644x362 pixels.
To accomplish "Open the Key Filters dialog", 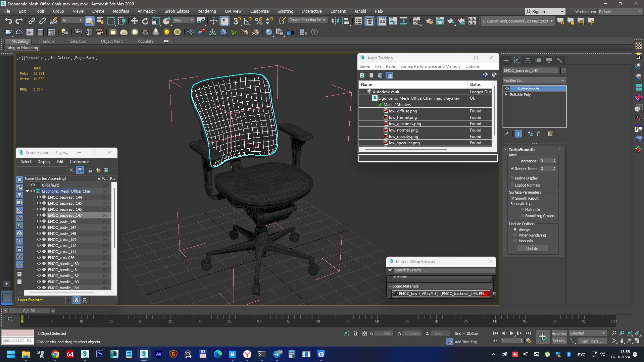I will pos(592,341).
